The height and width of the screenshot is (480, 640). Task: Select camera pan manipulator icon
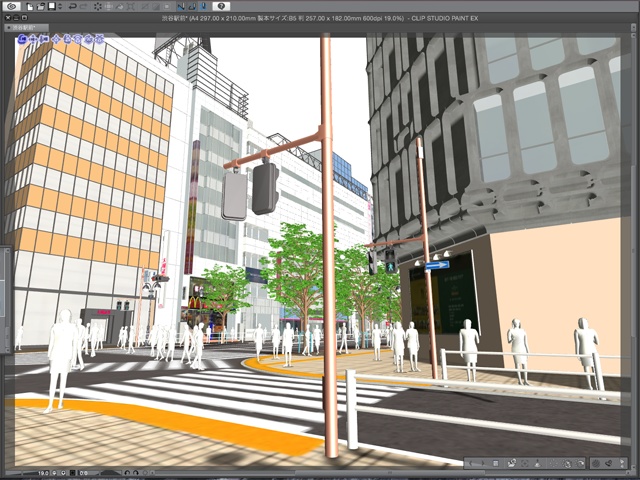(34, 39)
